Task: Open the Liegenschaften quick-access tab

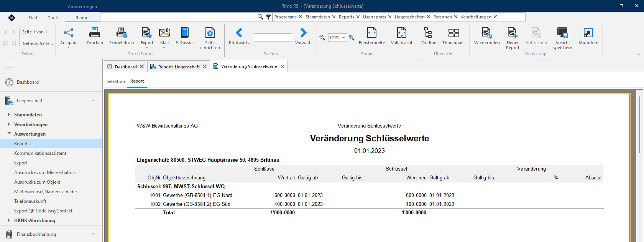Action: [410, 17]
